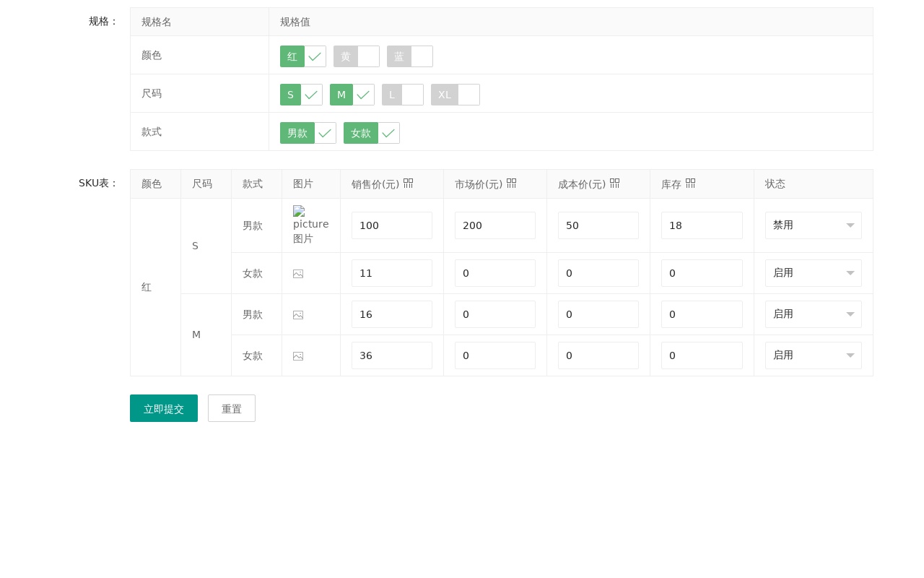Click batch-set icon beside 市场价(元)

click(x=512, y=184)
